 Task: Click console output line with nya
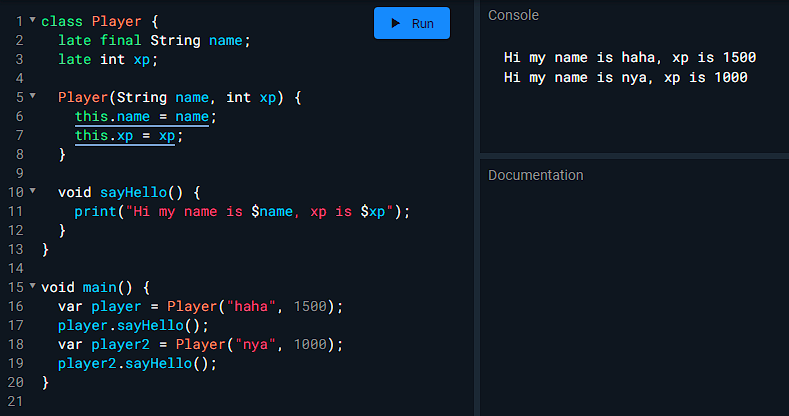[x=625, y=77]
